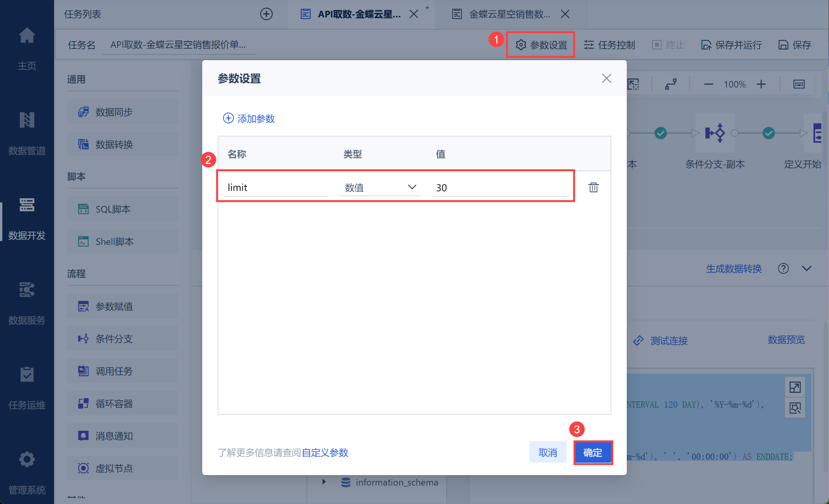This screenshot has height=504, width=829.
Task: Add new task with plus icon
Action: coord(266,14)
